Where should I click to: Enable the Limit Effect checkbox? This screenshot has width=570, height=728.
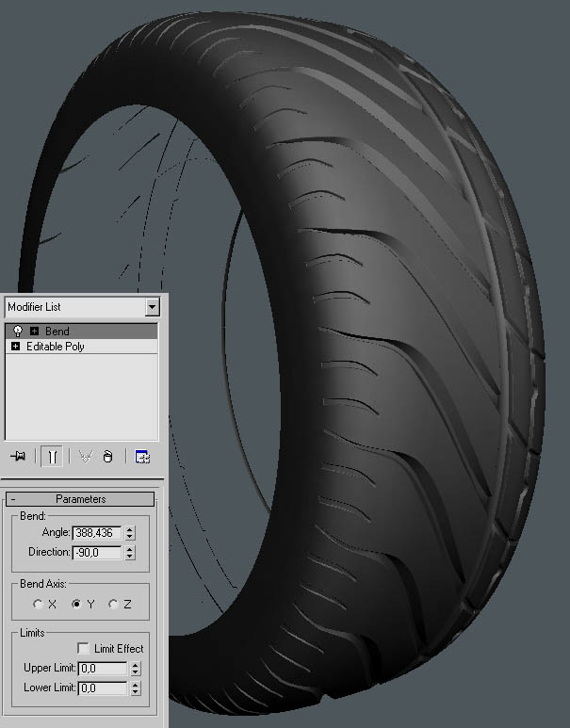click(83, 648)
